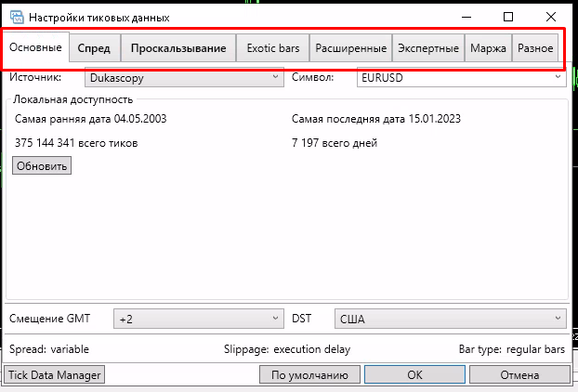The width and height of the screenshot is (578, 392).
Task: Expand the Источник Dukascopy dropdown
Action: (x=184, y=78)
